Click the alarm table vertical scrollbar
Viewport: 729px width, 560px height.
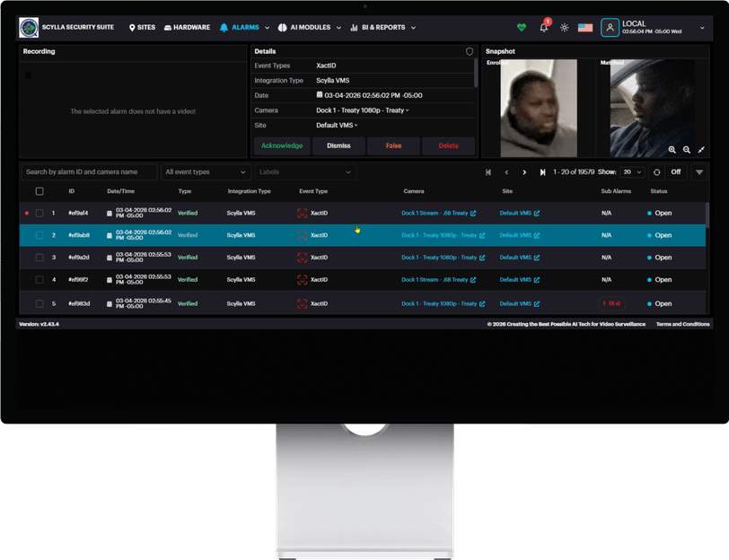coord(707,215)
